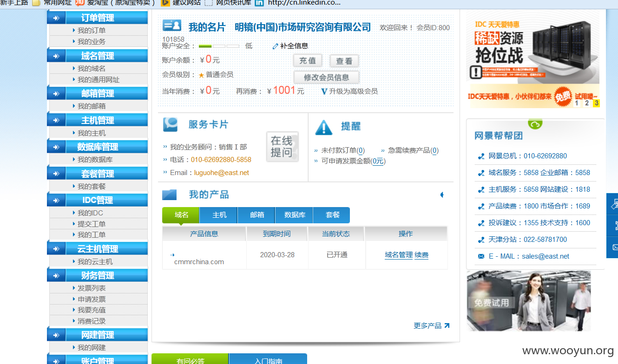Select the 域名 product tab
The height and width of the screenshot is (364, 618).
(181, 215)
